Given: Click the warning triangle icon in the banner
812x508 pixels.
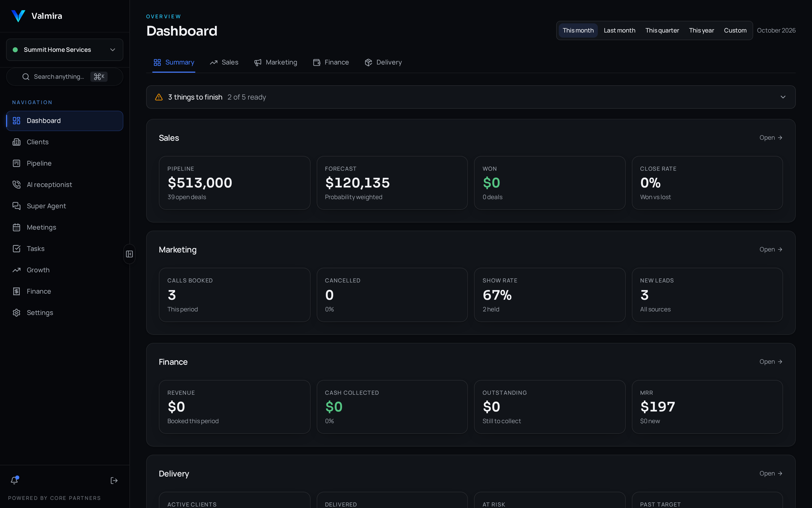Looking at the screenshot, I should tap(159, 97).
